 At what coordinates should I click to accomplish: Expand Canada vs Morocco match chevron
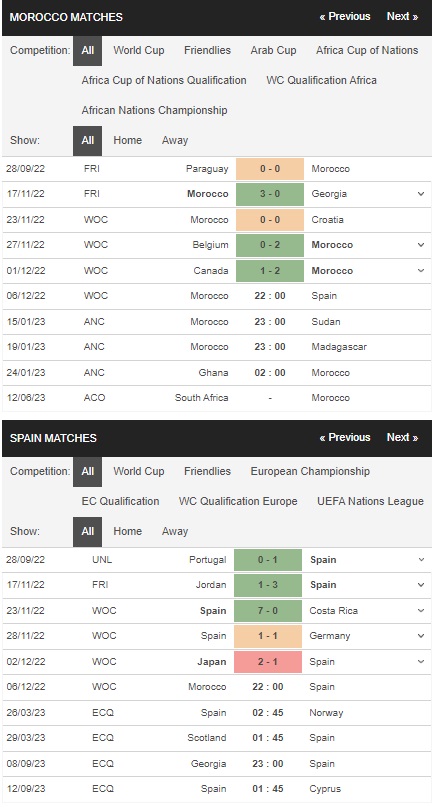(421, 271)
